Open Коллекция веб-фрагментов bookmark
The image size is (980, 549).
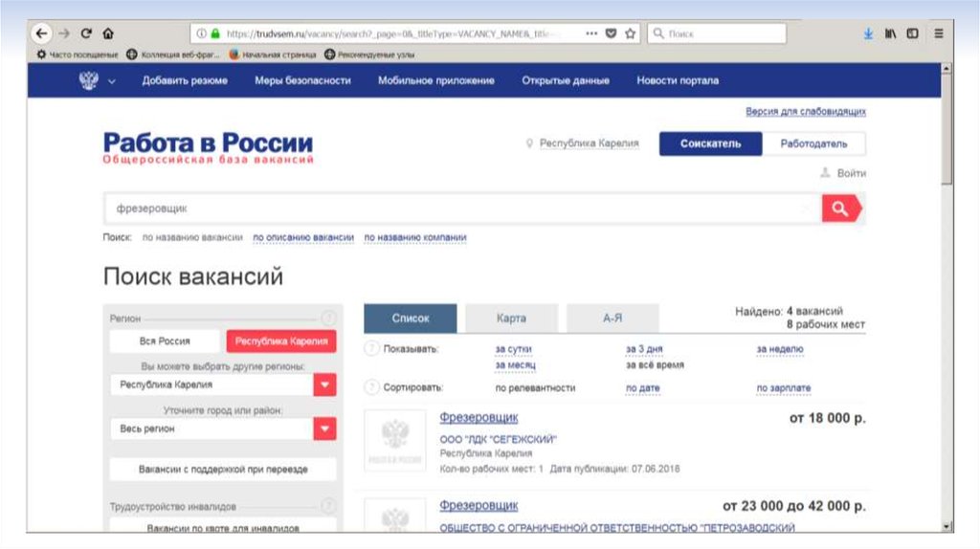tap(173, 55)
